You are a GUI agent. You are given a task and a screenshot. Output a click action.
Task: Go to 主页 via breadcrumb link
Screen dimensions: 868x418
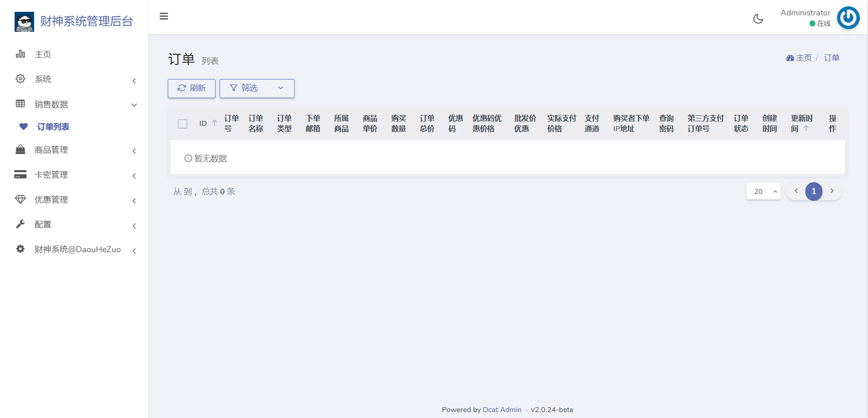803,58
